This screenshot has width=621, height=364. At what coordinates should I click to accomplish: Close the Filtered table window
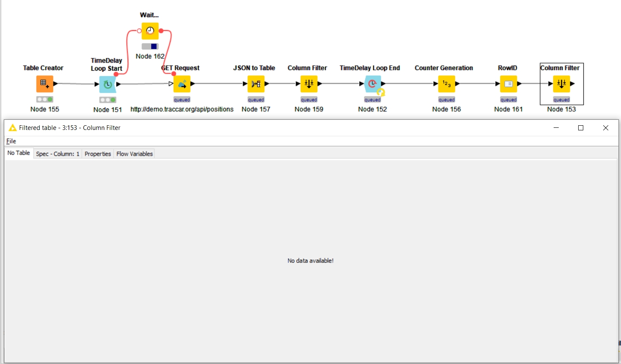[606, 128]
